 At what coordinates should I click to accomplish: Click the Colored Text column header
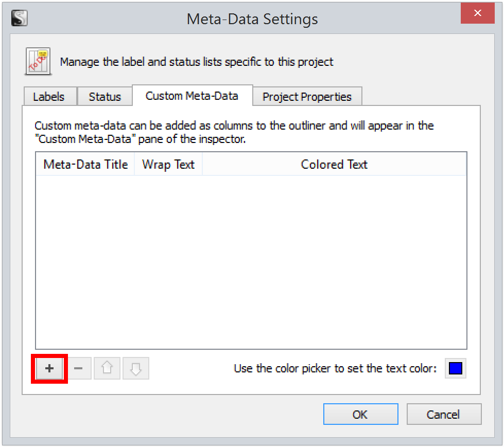334,165
